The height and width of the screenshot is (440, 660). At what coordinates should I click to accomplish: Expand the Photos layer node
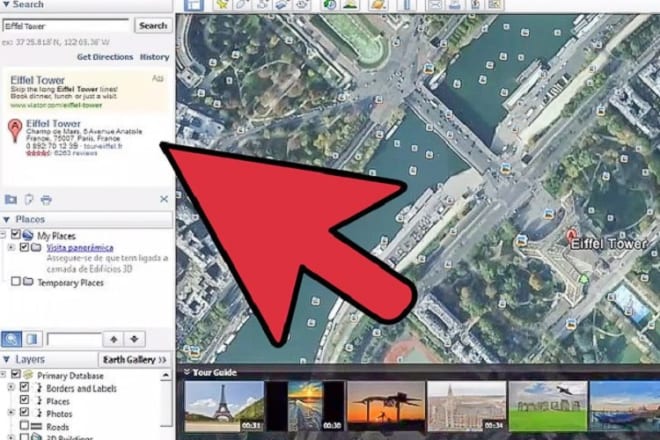(11, 412)
